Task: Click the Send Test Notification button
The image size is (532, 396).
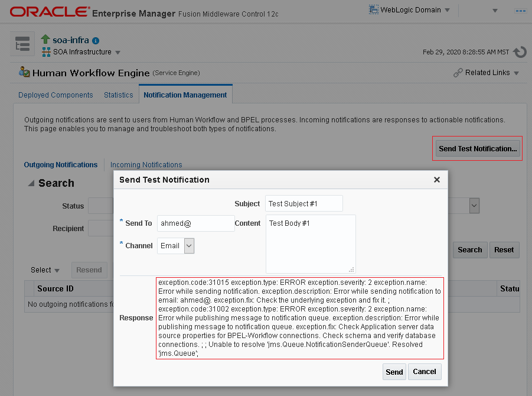Action: 478,149
